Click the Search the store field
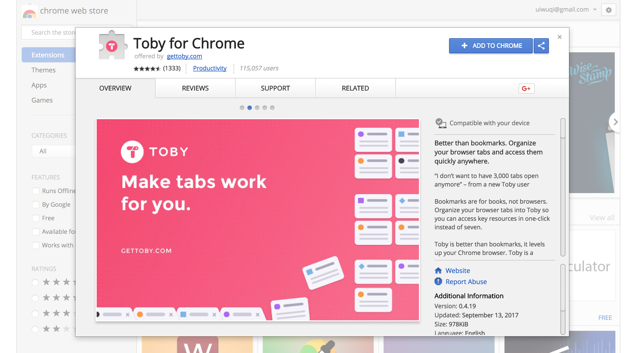The height and width of the screenshot is (353, 644). click(x=49, y=32)
